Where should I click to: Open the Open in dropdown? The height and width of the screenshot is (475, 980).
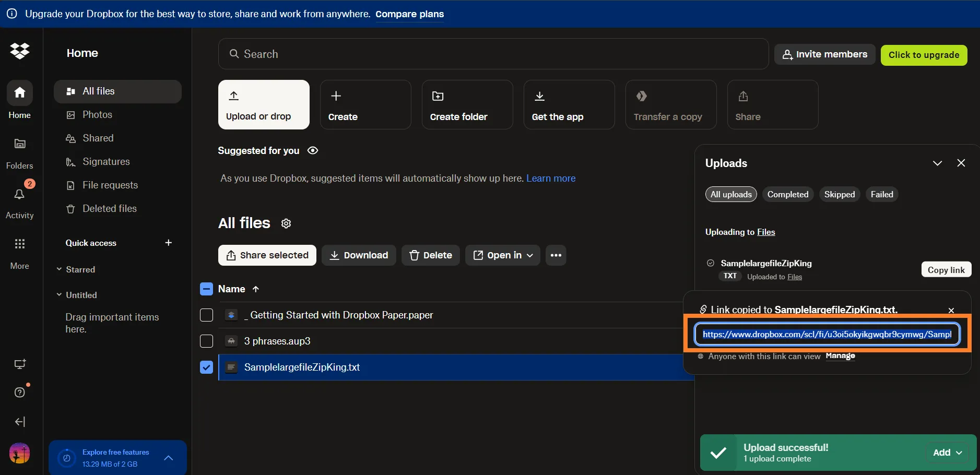pos(503,255)
